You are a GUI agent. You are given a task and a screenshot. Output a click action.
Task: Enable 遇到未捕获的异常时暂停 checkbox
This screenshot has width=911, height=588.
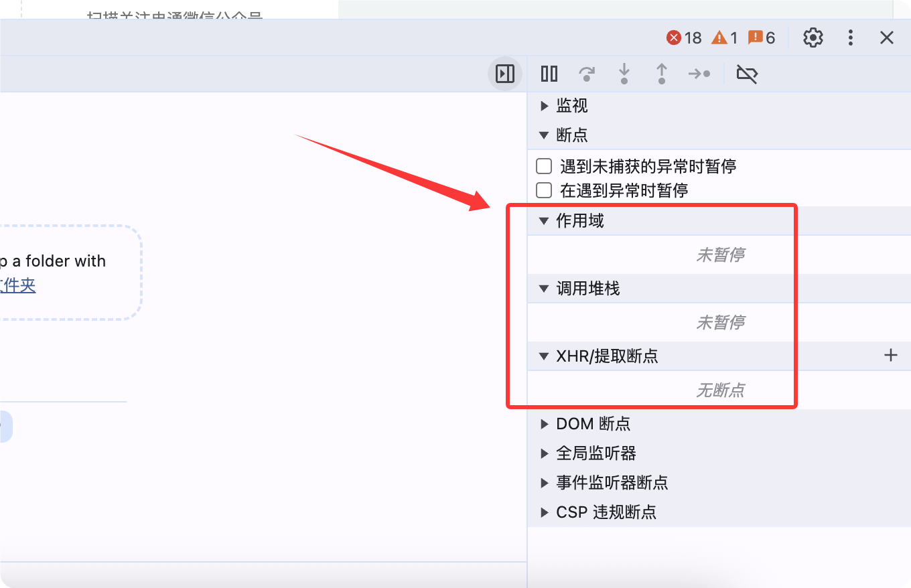coord(543,165)
